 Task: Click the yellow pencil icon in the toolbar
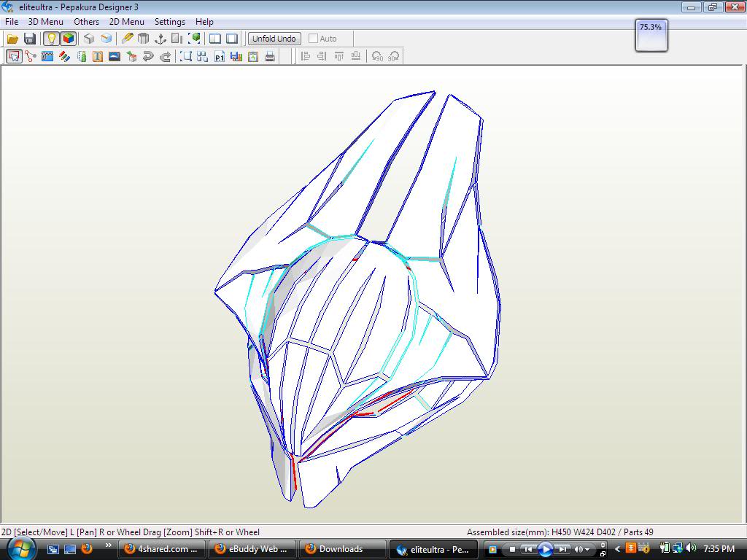click(x=127, y=39)
